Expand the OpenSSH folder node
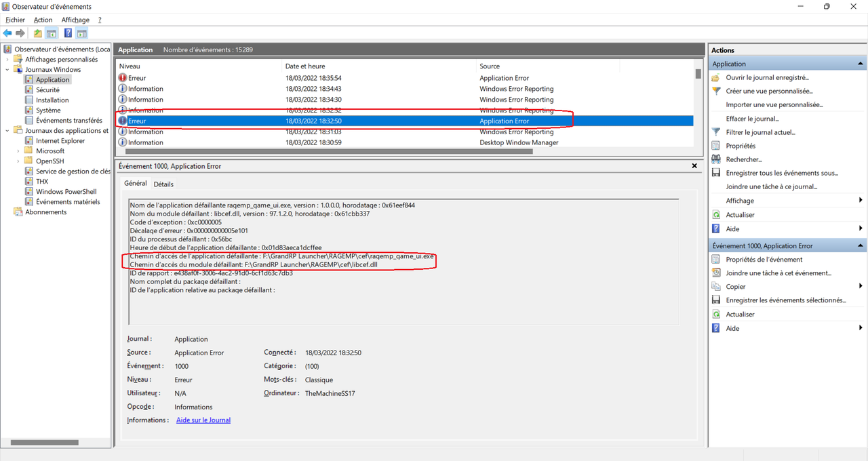 point(18,161)
